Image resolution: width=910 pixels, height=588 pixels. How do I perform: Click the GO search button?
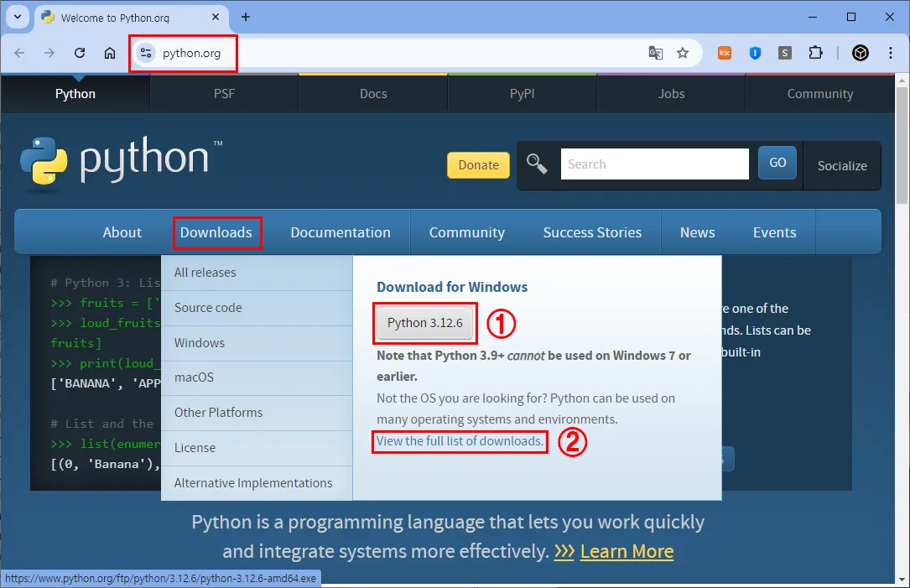click(x=777, y=163)
